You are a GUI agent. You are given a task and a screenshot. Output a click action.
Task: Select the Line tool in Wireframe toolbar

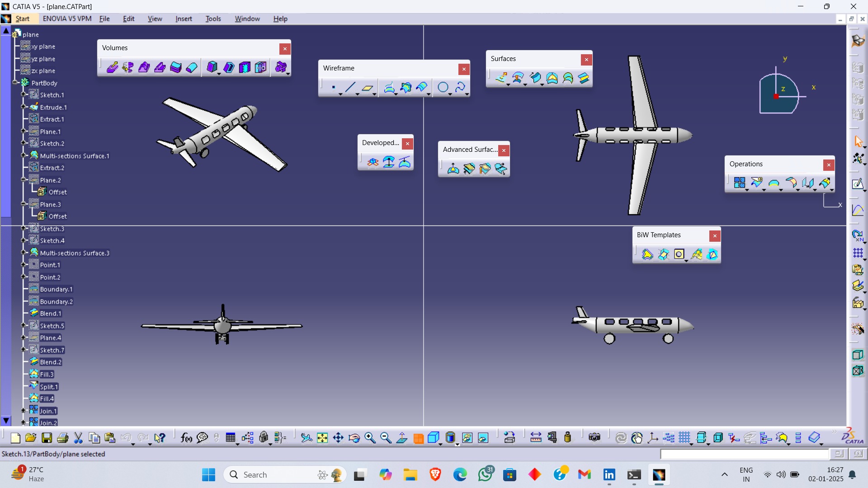click(350, 87)
